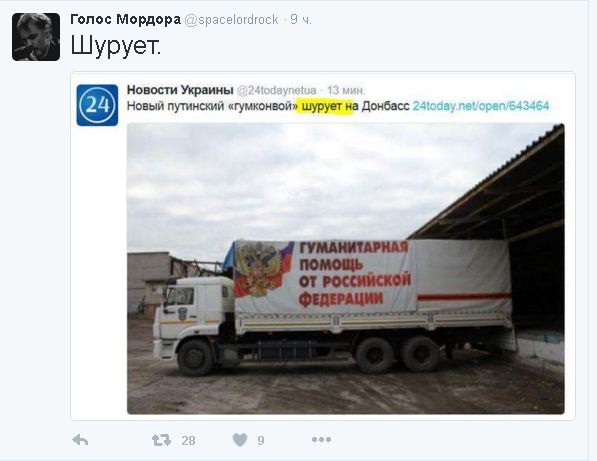Screen dimensions: 597x461
Task: Click the reply arrow icon
Action: tap(80, 440)
